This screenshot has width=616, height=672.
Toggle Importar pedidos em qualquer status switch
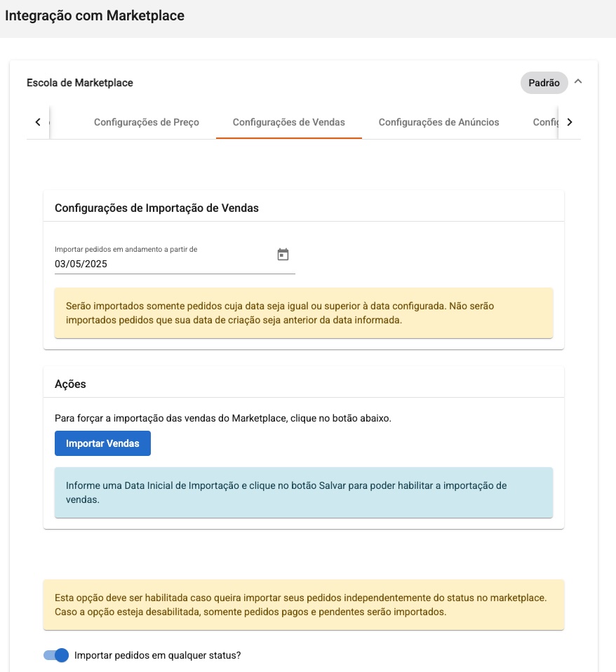coord(56,655)
